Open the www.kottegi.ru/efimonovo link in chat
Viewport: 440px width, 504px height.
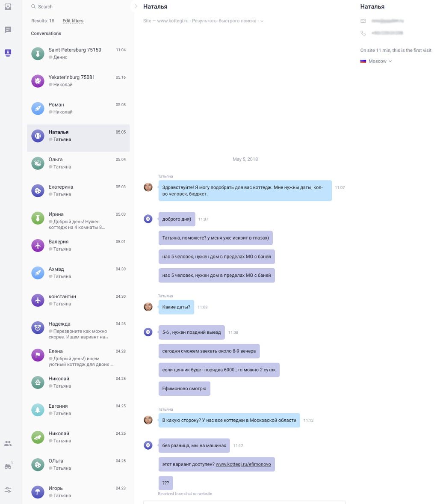243,464
